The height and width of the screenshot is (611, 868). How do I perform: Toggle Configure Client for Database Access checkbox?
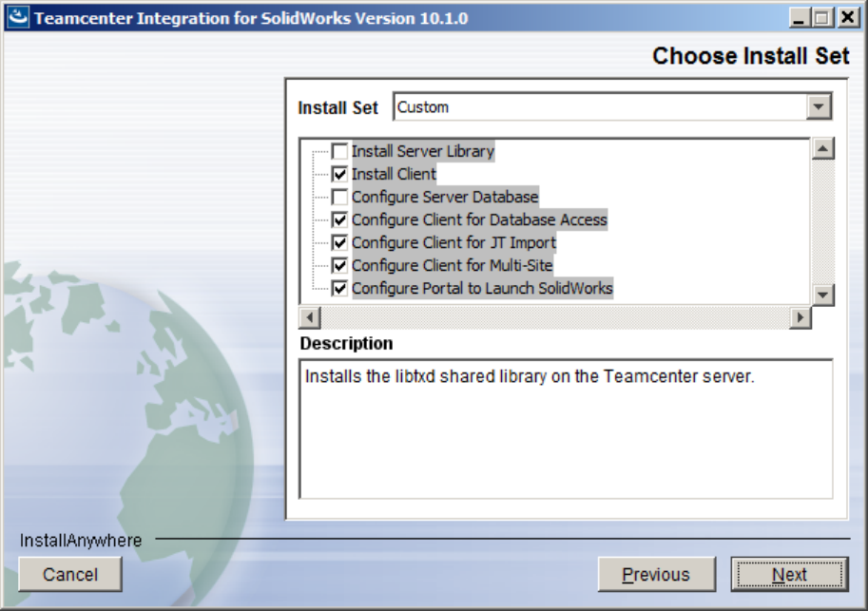(339, 220)
